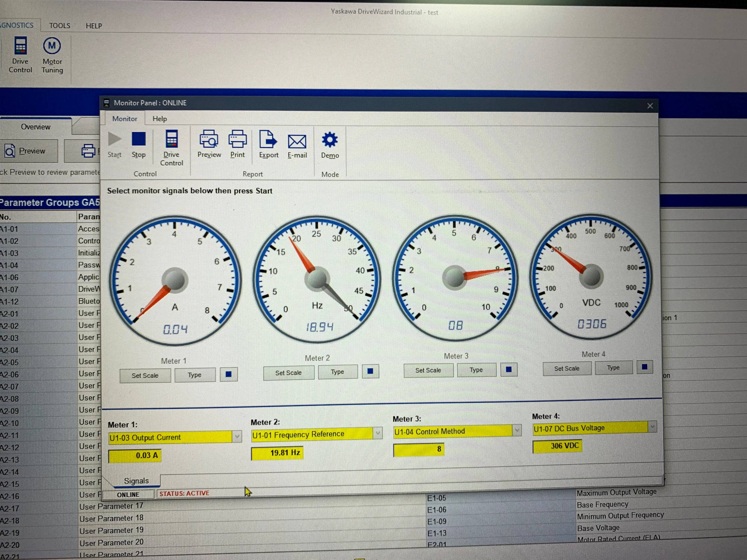Click Meter 4 value field 306 VDC

[557, 446]
